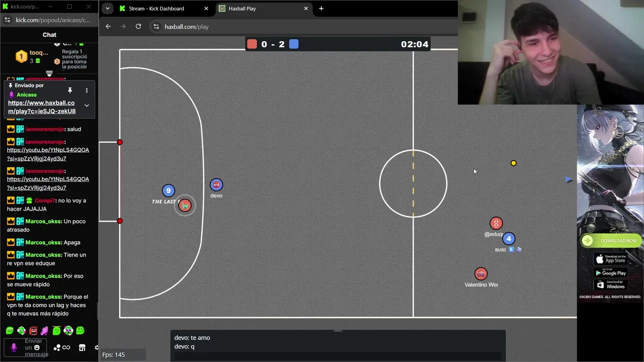Image resolution: width=644 pixels, height=362 pixels.
Task: Click the DOWNLOAD NOW ad button
Action: 610,241
